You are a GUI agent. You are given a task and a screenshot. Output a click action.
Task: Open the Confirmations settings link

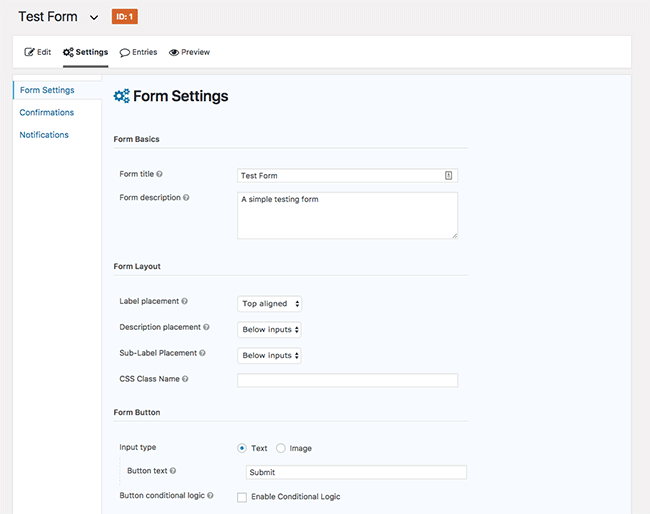[x=46, y=113]
